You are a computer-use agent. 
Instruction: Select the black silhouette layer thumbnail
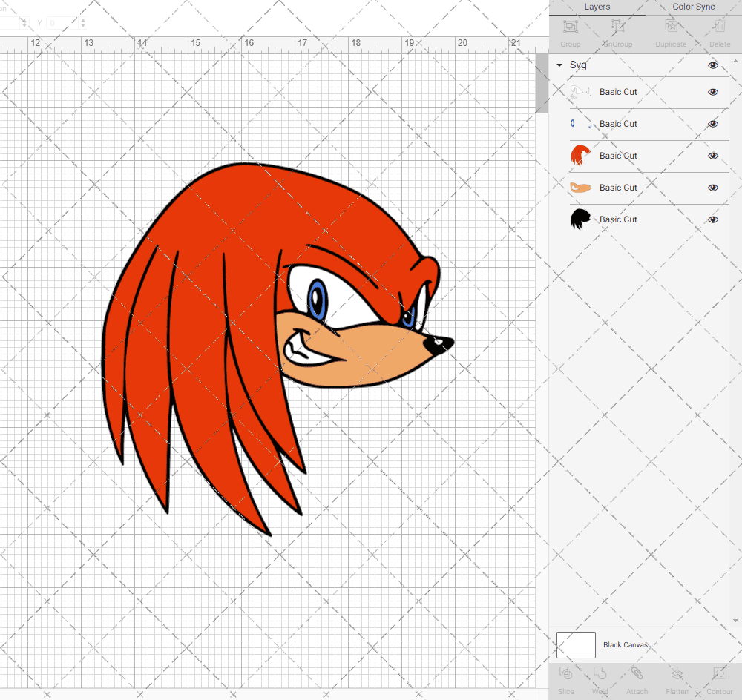(581, 219)
